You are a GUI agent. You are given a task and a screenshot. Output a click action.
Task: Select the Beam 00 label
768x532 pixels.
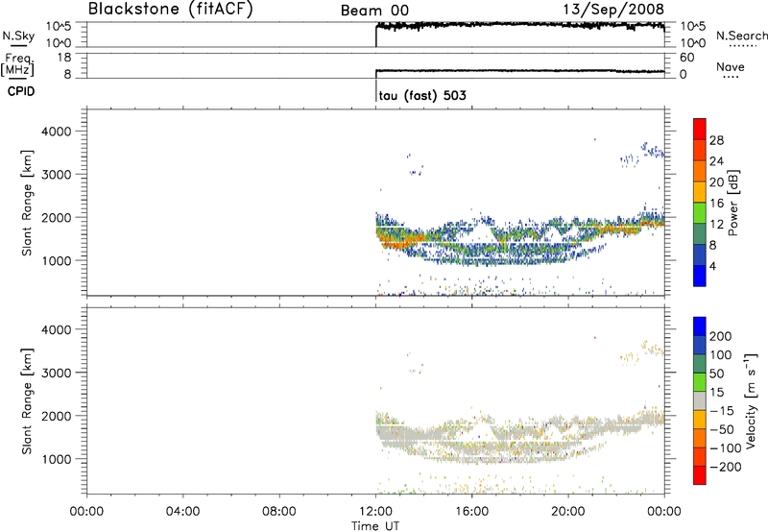pyautogui.click(x=374, y=11)
